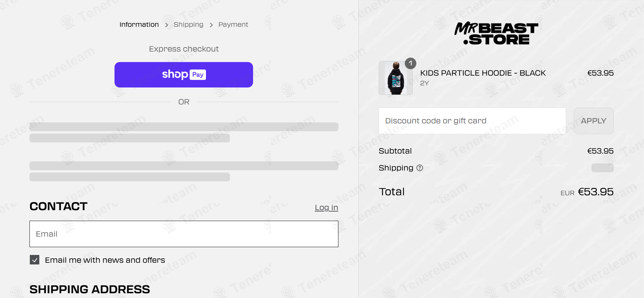Image resolution: width=644 pixels, height=298 pixels.
Task: Go to the Information breadcrumb step
Action: click(x=139, y=25)
